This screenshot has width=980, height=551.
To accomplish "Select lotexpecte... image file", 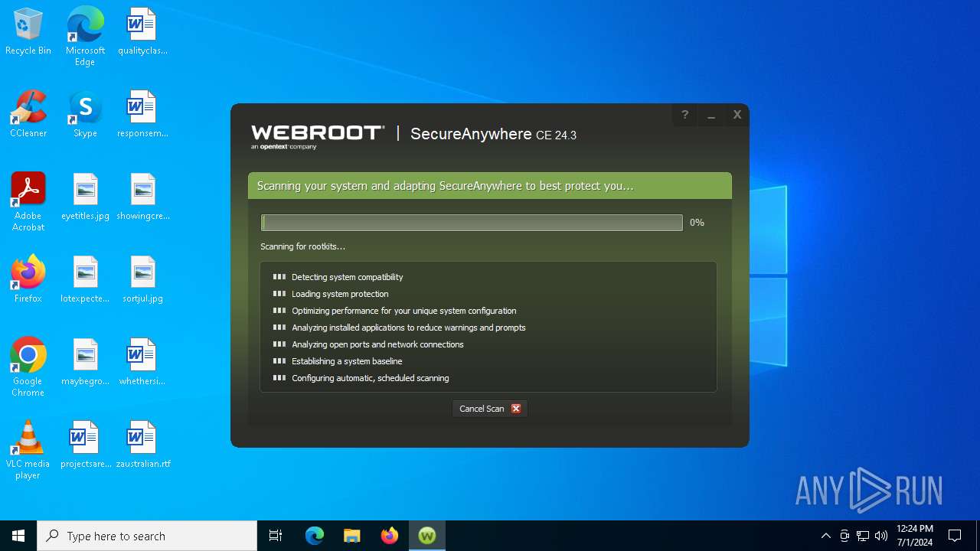I will point(85,280).
